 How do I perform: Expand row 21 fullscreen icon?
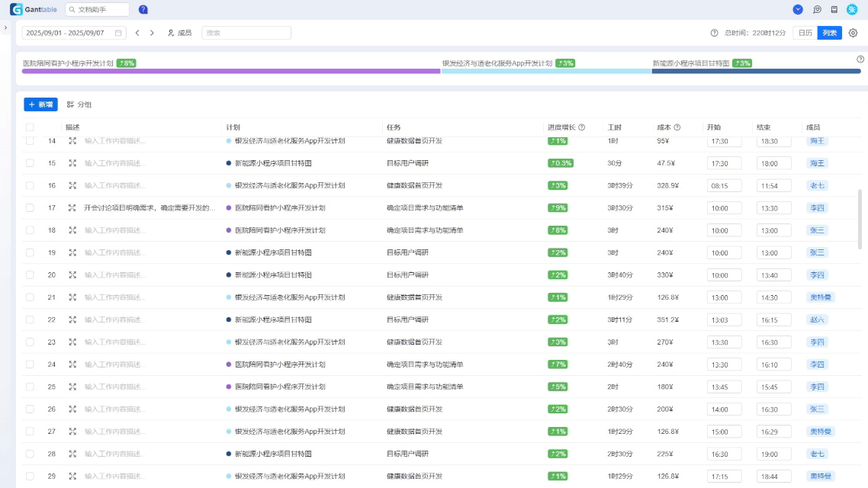[x=72, y=297]
